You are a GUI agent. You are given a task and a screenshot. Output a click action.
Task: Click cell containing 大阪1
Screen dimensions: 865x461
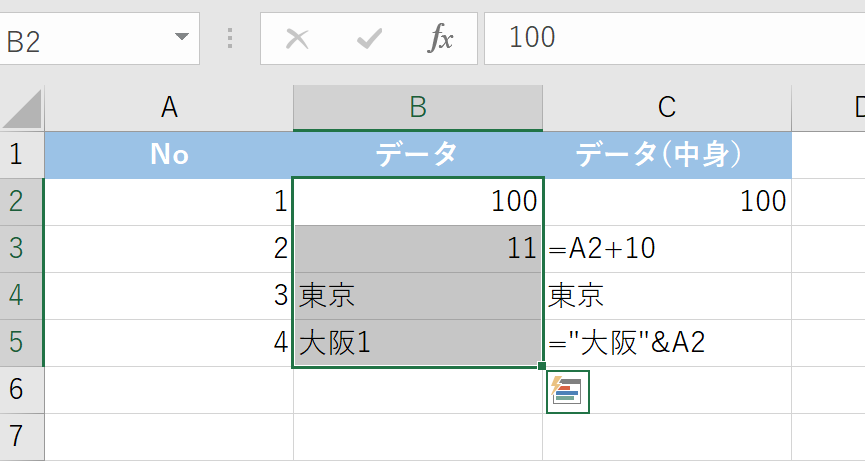418,343
